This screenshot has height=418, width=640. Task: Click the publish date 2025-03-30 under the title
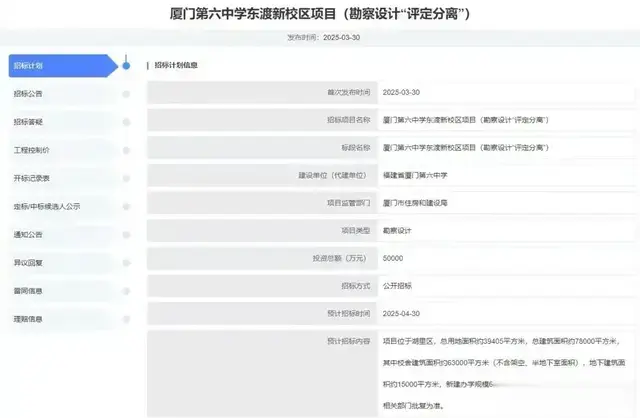pyautogui.click(x=341, y=38)
